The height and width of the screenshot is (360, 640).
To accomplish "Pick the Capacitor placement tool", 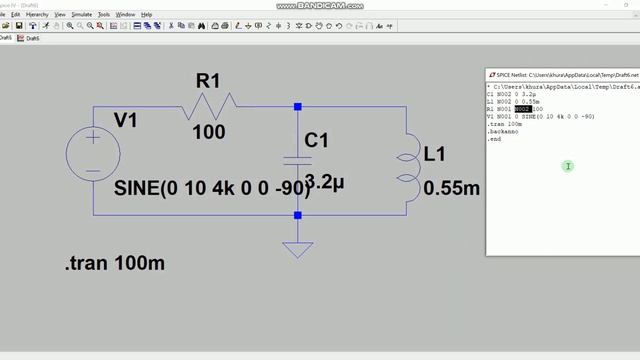I will click(x=278, y=26).
